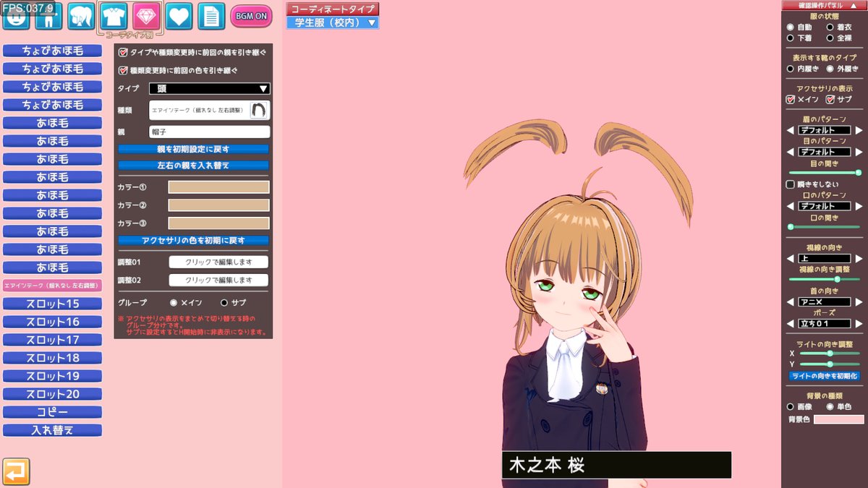This screenshot has height=488, width=868.
Task: Toggle サブ accessory display checkbox
Action: coord(830,99)
